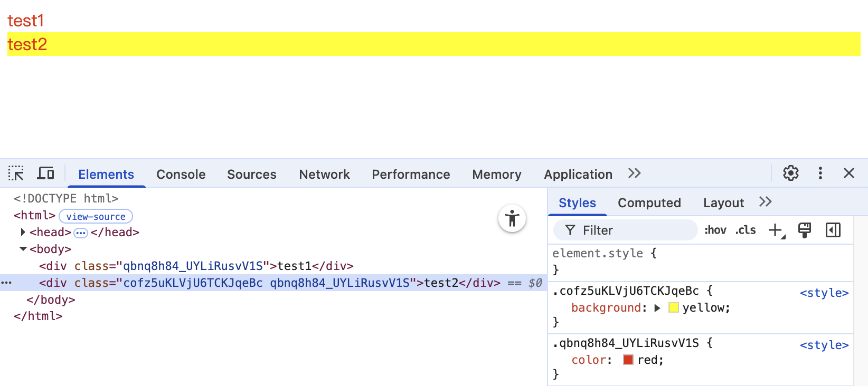Open the DevTools three-dot customize menu

(x=820, y=173)
